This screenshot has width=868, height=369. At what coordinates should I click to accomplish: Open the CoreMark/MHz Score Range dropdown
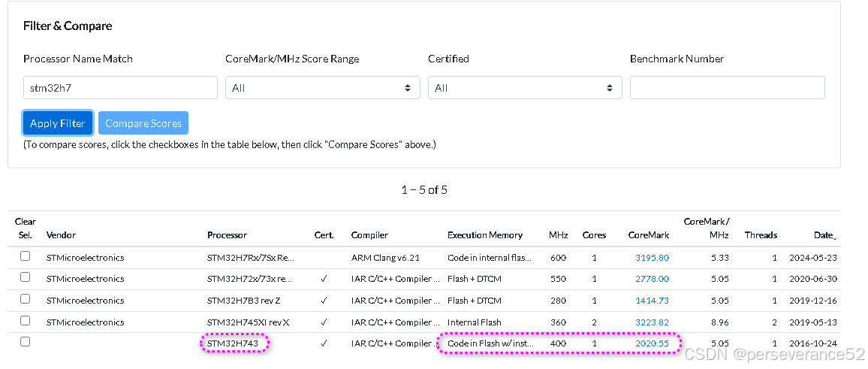click(x=323, y=87)
